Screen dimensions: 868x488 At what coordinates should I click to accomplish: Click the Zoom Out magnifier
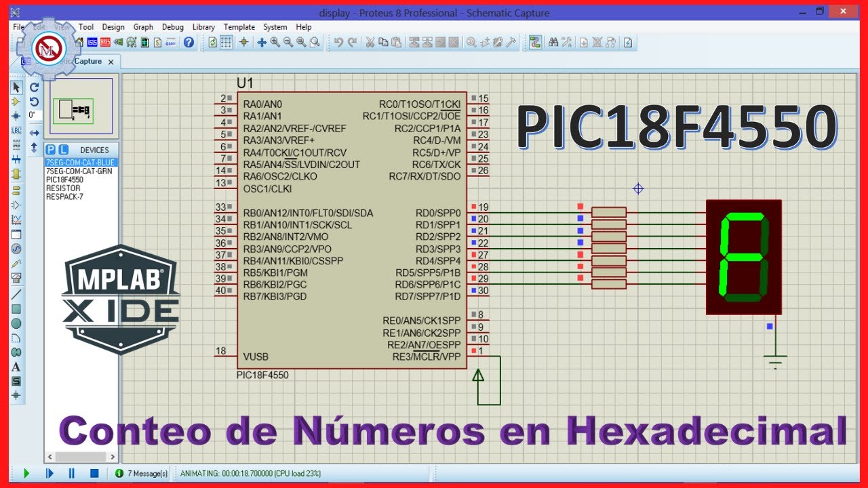coord(288,42)
